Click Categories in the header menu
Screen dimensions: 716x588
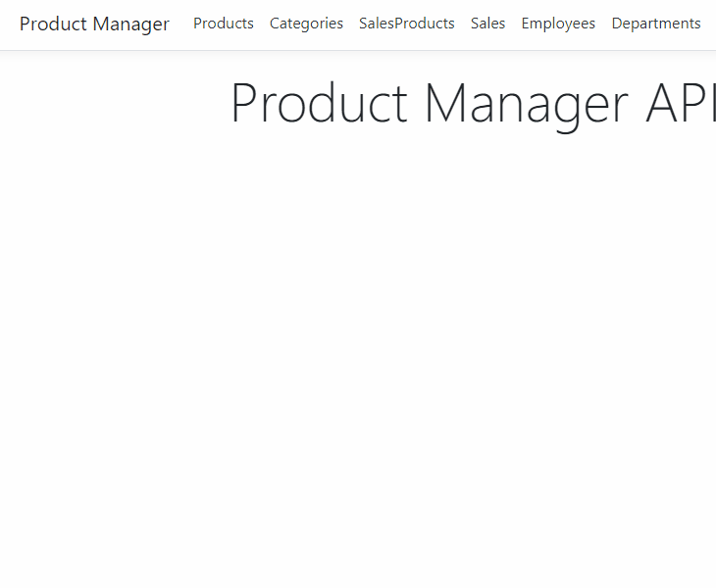[x=306, y=24]
